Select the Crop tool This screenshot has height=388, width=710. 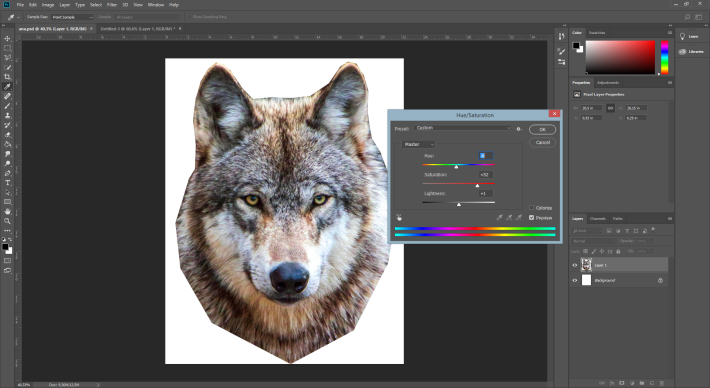pos(7,77)
